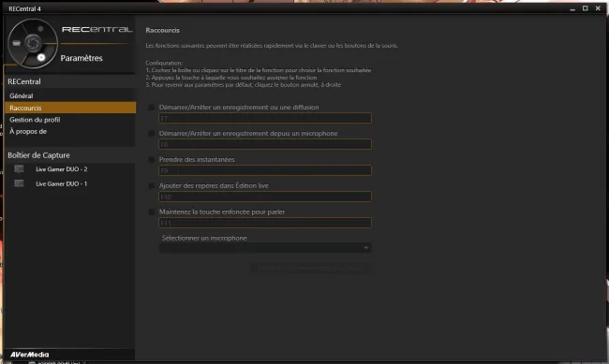Enable the start/stop recording or broadcast shortcut checkbox
This screenshot has width=609, height=364.
(x=152, y=107)
